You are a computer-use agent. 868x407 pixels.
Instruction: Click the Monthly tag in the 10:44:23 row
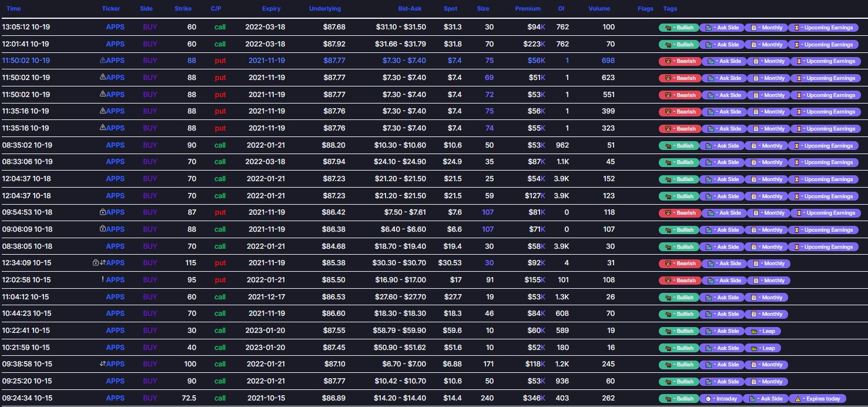coord(766,314)
